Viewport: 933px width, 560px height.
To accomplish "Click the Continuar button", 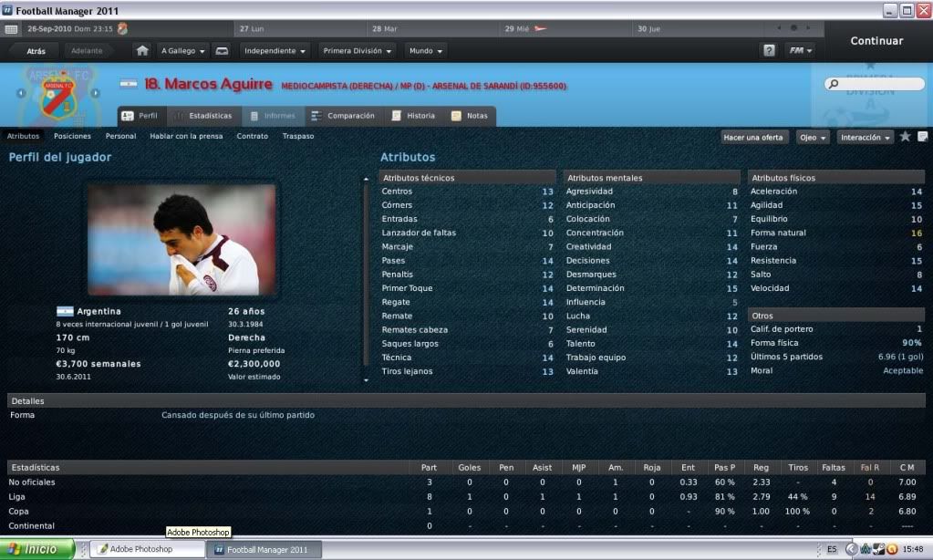I will tap(876, 41).
